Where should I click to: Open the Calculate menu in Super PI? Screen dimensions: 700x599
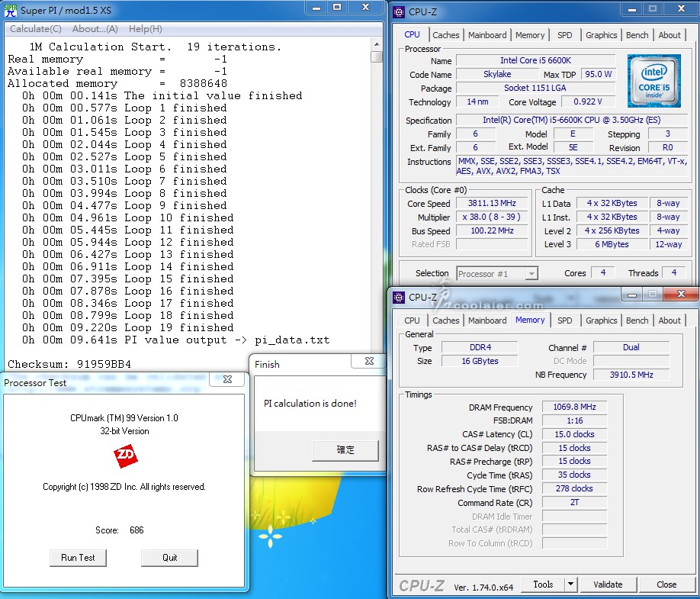36,29
